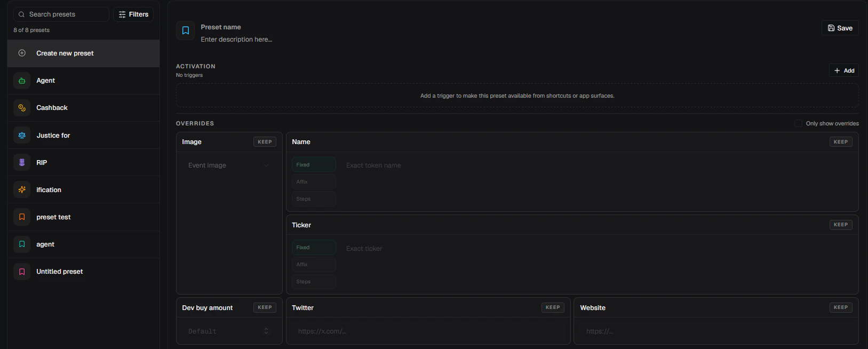
Task: Click the yellow coins icon of Cashback preset
Action: coord(22,108)
